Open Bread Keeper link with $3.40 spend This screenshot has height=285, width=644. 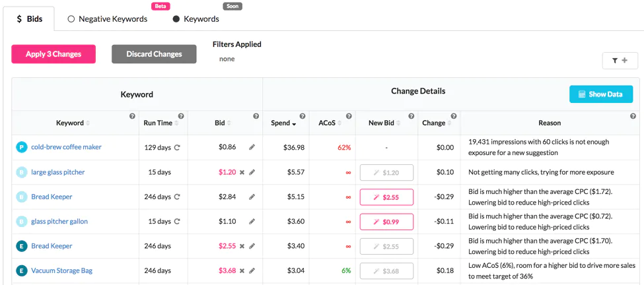click(52, 246)
